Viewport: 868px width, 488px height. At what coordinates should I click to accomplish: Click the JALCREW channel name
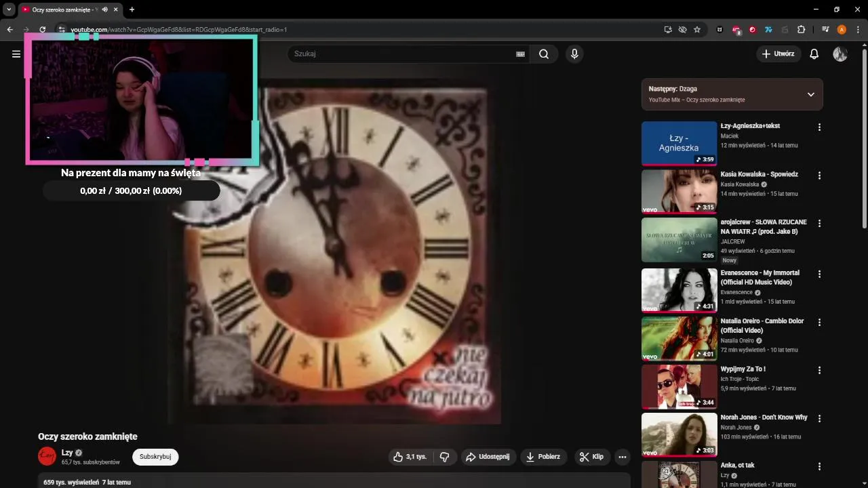point(732,241)
